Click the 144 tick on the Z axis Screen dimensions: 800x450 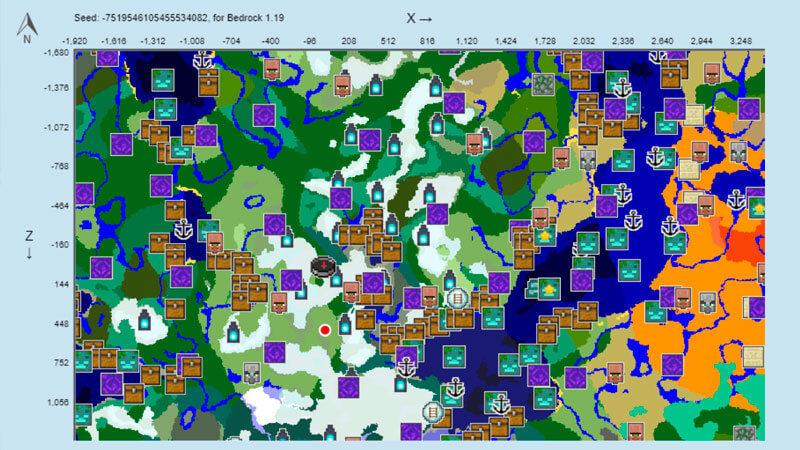tap(62, 284)
